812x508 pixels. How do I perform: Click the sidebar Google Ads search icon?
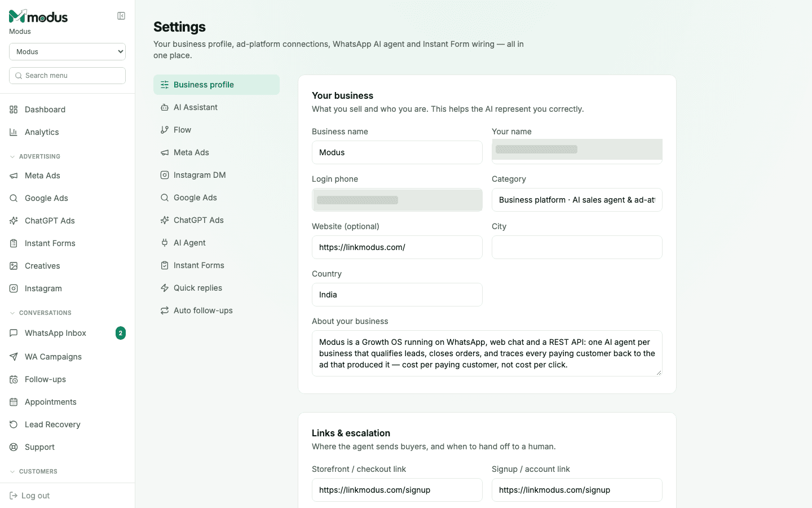click(14, 198)
